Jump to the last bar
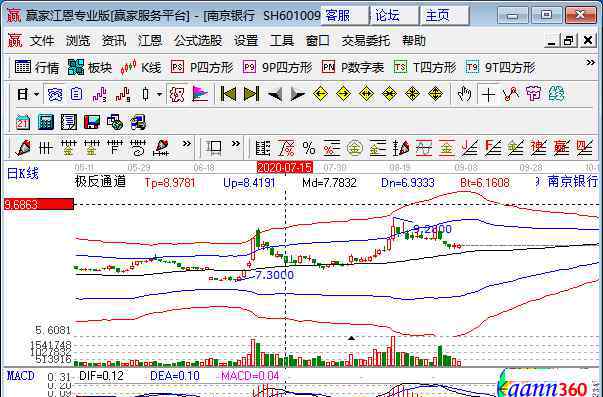Viewport: 603px width, 397px height. (252, 94)
